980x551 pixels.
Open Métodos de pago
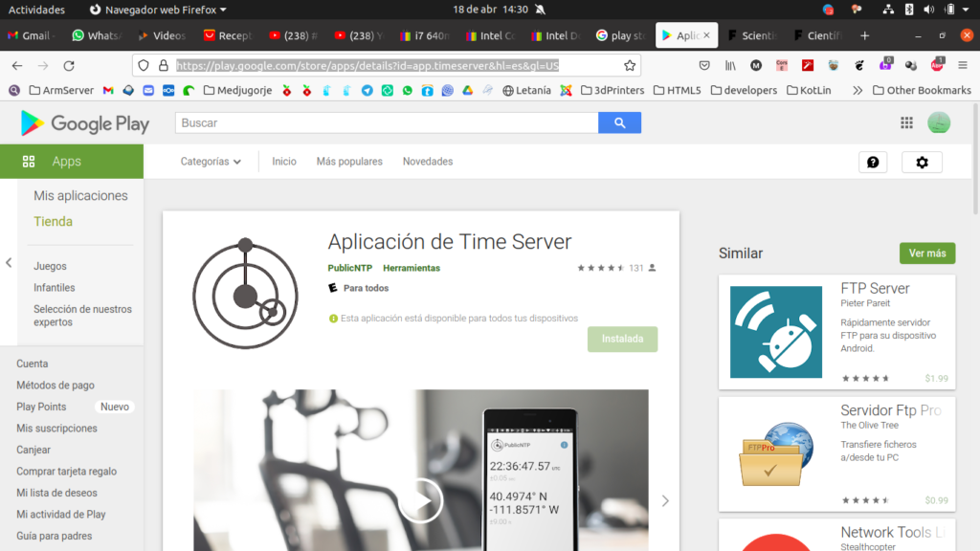point(55,386)
